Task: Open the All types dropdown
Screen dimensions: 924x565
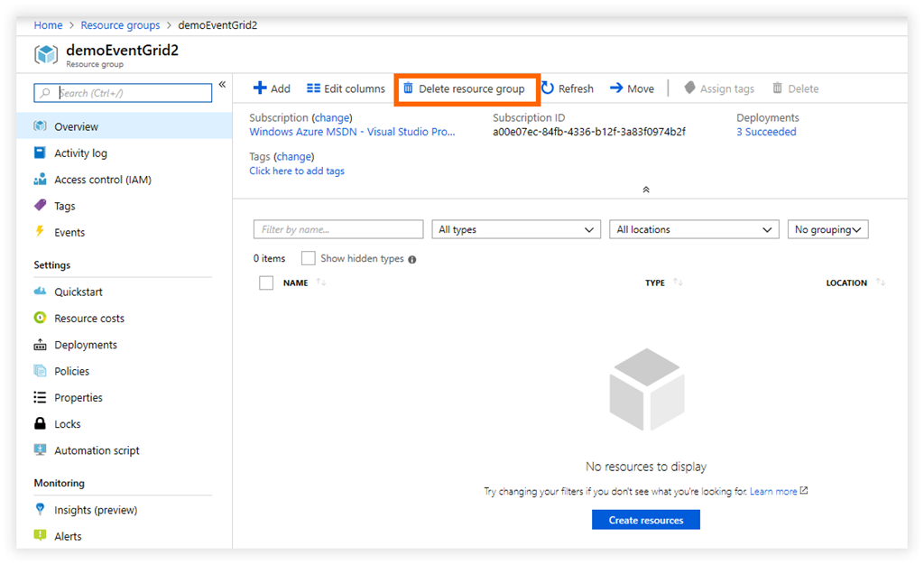Action: point(515,230)
